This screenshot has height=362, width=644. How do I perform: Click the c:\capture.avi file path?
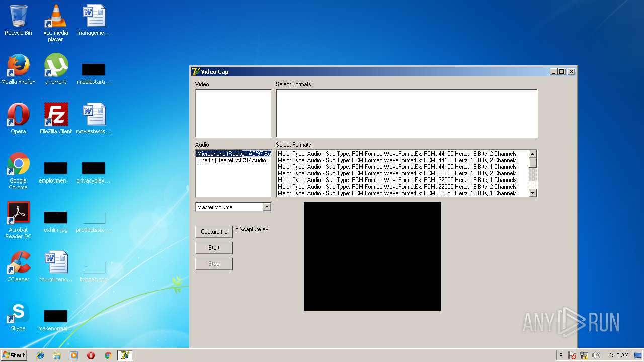(x=253, y=229)
